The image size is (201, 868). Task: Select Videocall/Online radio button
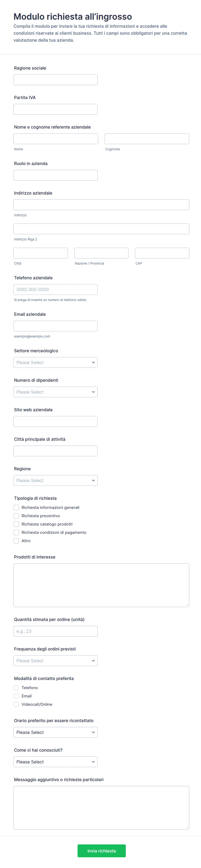click(x=16, y=704)
